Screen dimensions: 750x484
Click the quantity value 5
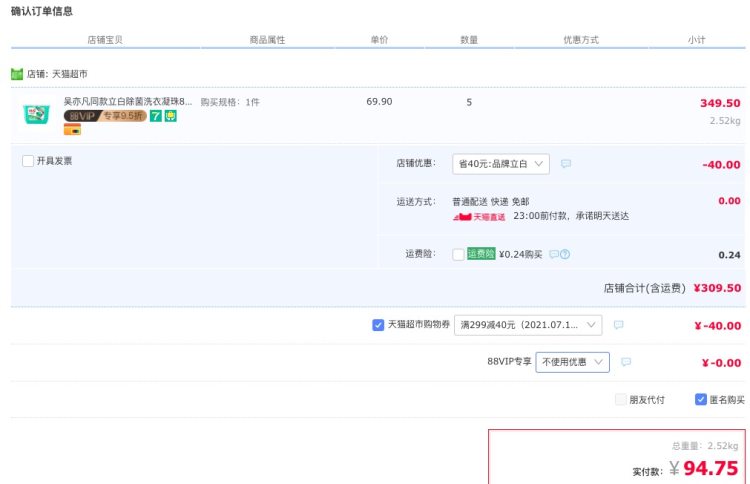tap(469, 102)
